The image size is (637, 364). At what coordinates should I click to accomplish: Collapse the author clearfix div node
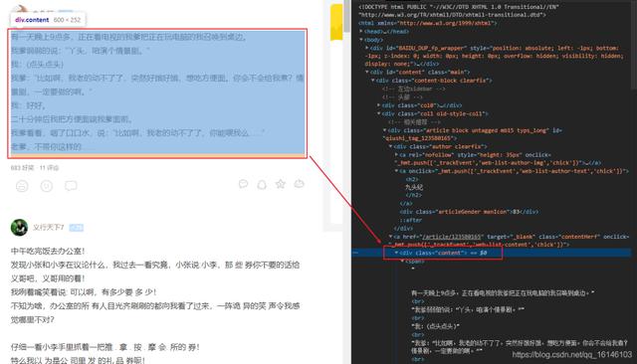click(x=390, y=146)
